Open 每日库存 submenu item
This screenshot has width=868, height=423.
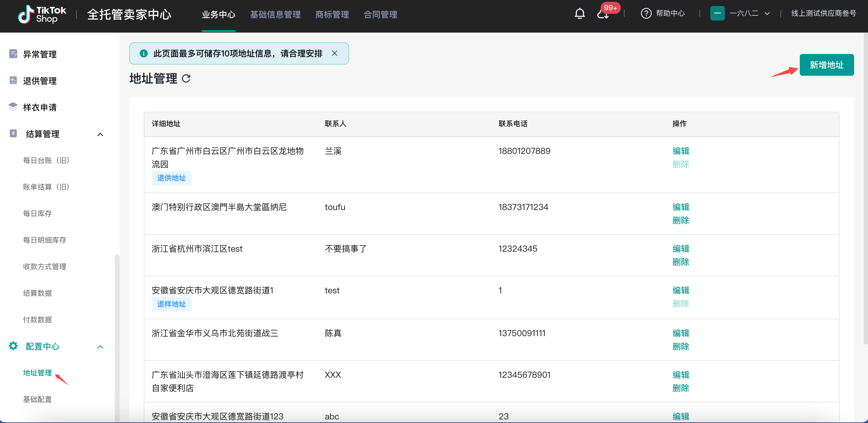37,213
